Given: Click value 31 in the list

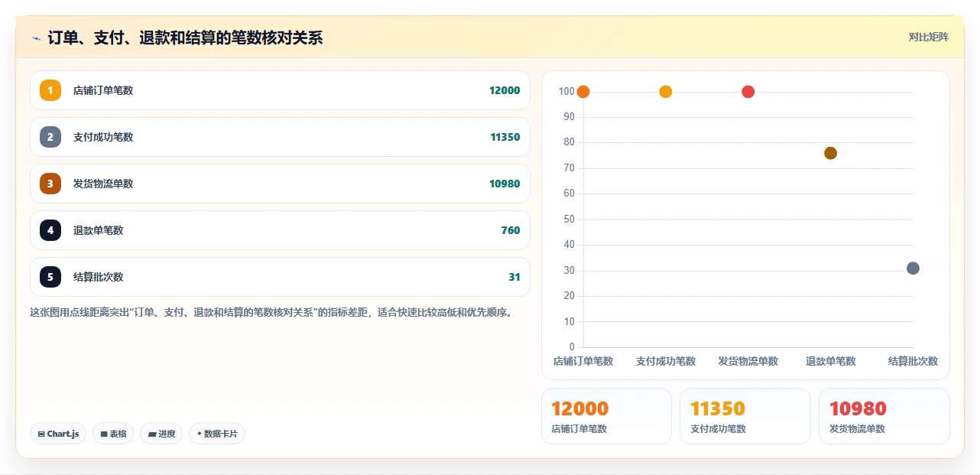Looking at the screenshot, I should (514, 277).
